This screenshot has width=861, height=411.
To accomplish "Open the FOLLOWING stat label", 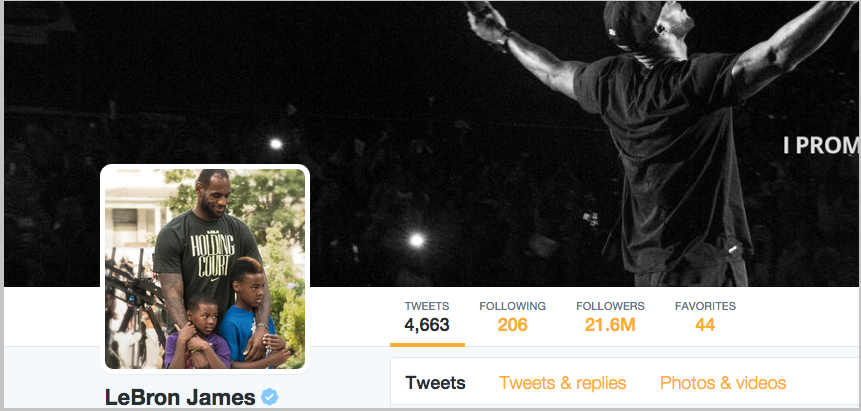I will pos(512,307).
